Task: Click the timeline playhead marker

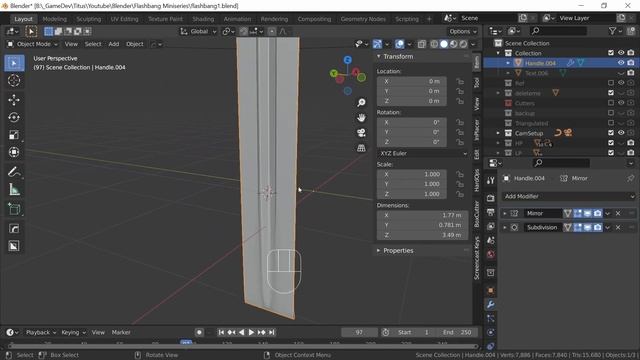Action: pyautogui.click(x=186, y=342)
